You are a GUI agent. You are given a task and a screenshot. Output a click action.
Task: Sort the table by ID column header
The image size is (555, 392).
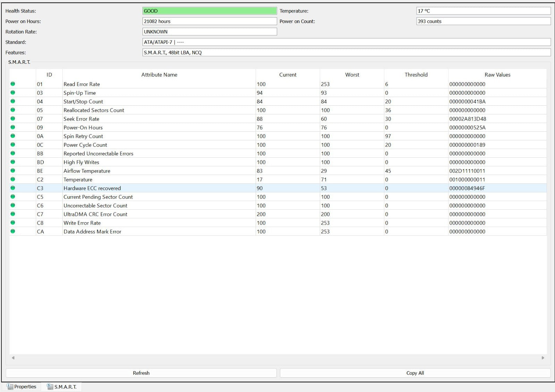coord(49,75)
